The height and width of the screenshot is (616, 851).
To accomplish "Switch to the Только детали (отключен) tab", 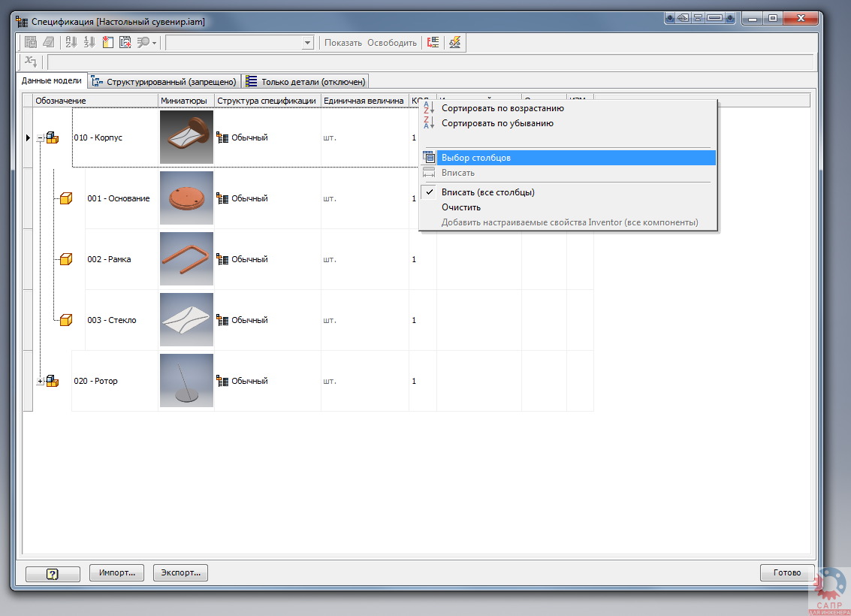I will pos(306,81).
